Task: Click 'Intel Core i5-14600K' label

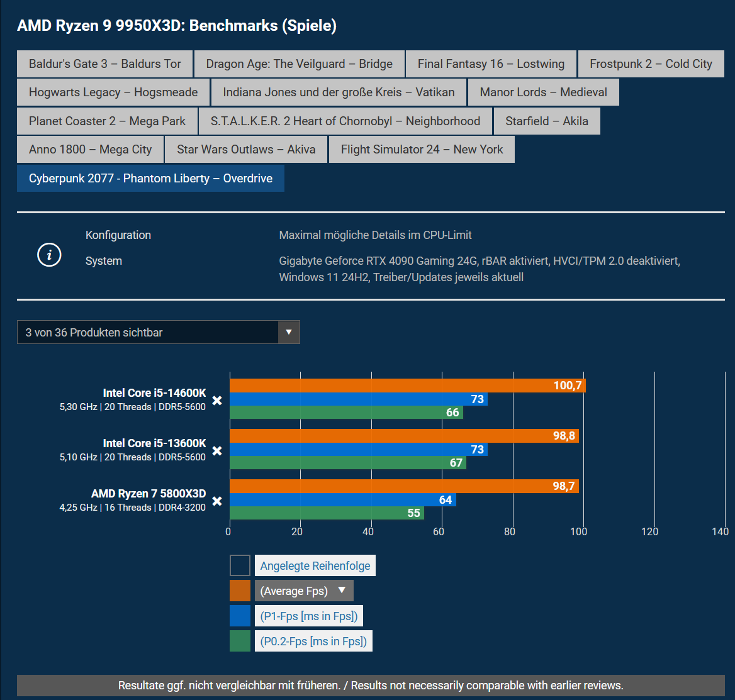Action: click(154, 393)
